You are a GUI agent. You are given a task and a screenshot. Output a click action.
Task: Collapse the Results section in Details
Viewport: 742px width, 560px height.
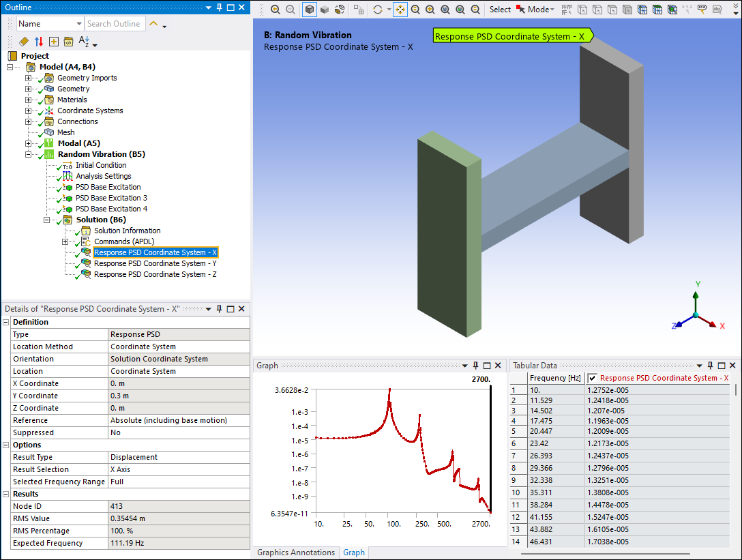tap(7, 494)
